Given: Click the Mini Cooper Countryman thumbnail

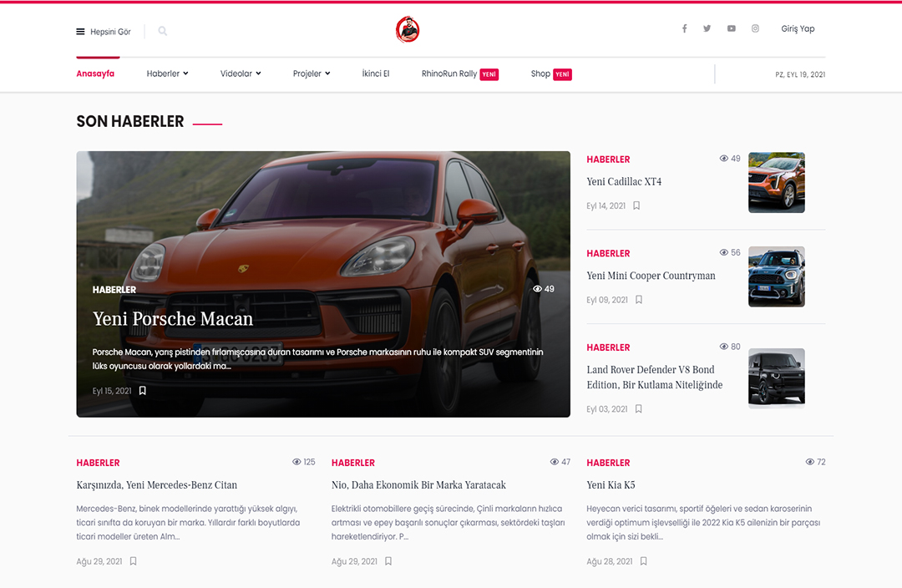Looking at the screenshot, I should click(777, 276).
